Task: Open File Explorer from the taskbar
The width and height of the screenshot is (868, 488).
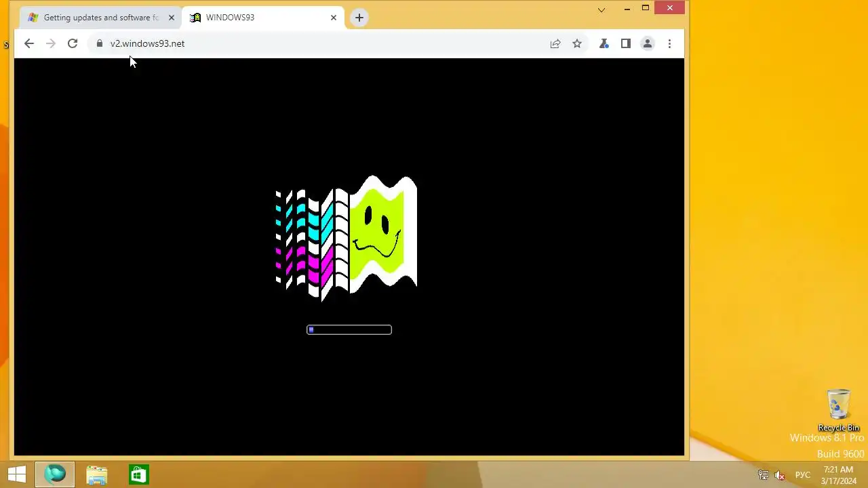Action: [x=96, y=474]
